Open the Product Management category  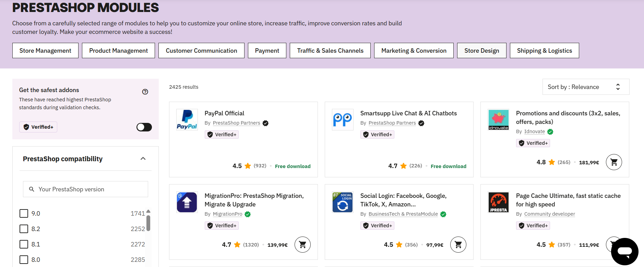(118, 51)
